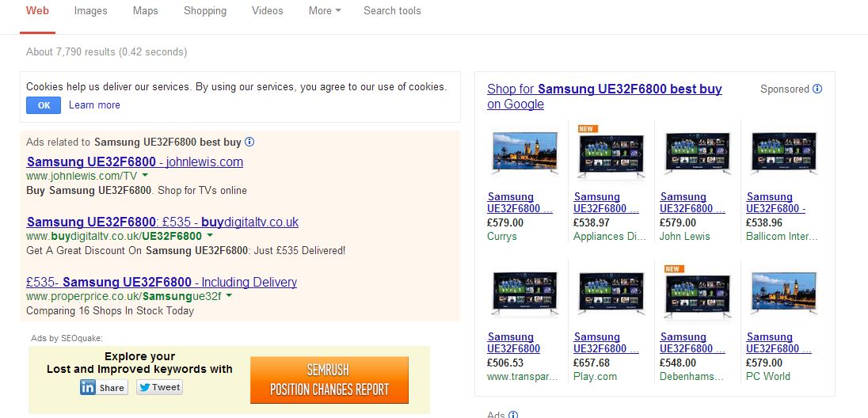Click the About 7,790 results text

coord(107,52)
